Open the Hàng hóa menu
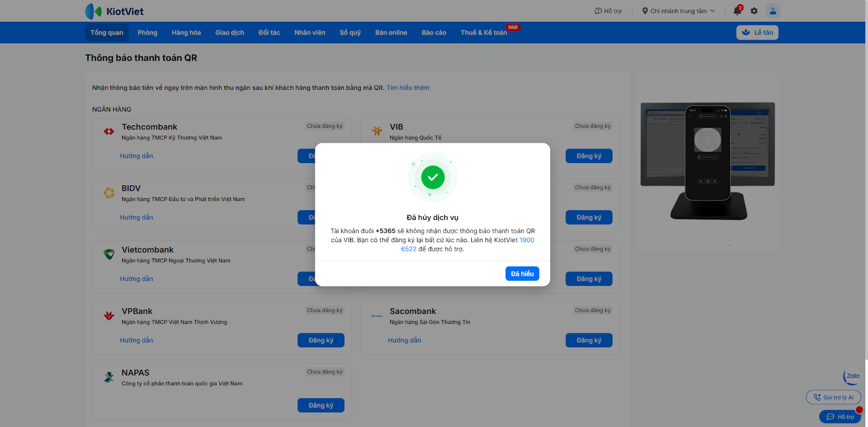The height and width of the screenshot is (427, 868). pyautogui.click(x=186, y=33)
